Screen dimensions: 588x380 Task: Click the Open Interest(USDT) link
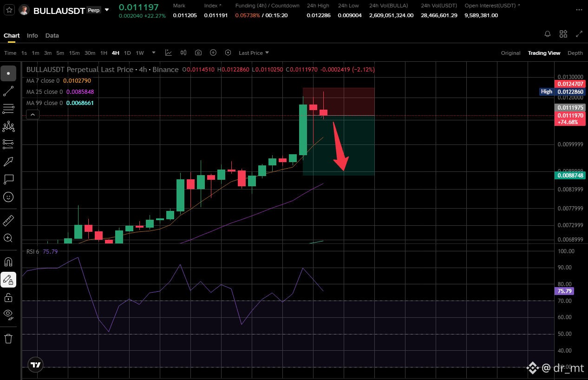point(492,6)
